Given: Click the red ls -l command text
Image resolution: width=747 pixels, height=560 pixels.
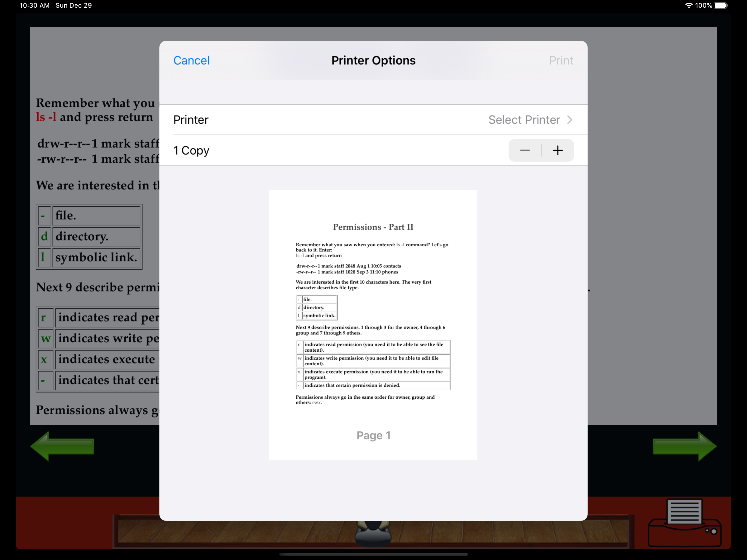Looking at the screenshot, I should pos(46,117).
